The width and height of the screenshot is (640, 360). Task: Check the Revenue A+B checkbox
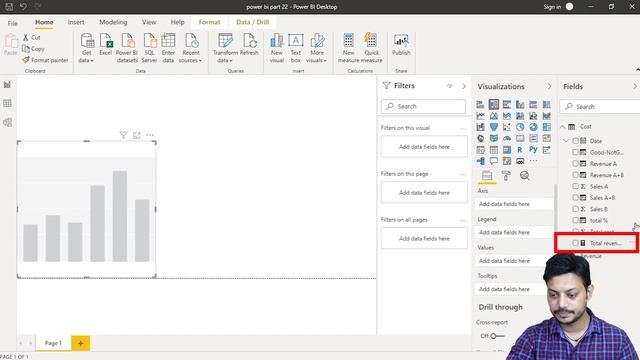point(575,175)
